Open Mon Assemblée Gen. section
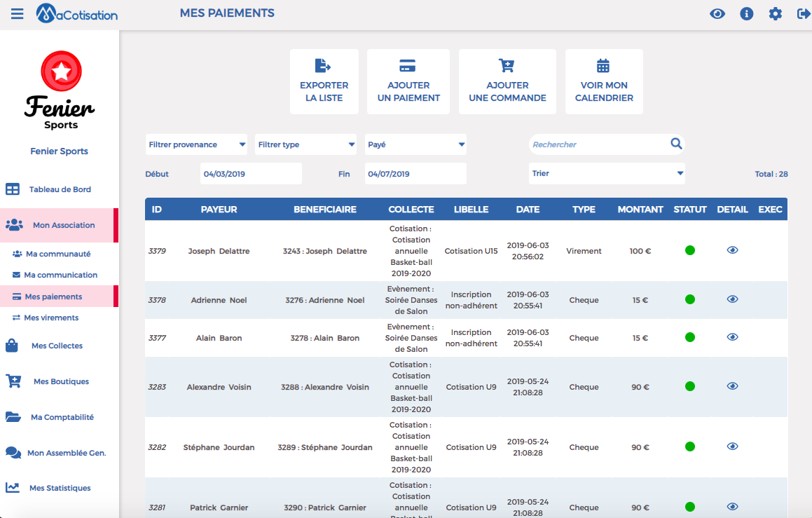This screenshot has width=812, height=518. 67,453
